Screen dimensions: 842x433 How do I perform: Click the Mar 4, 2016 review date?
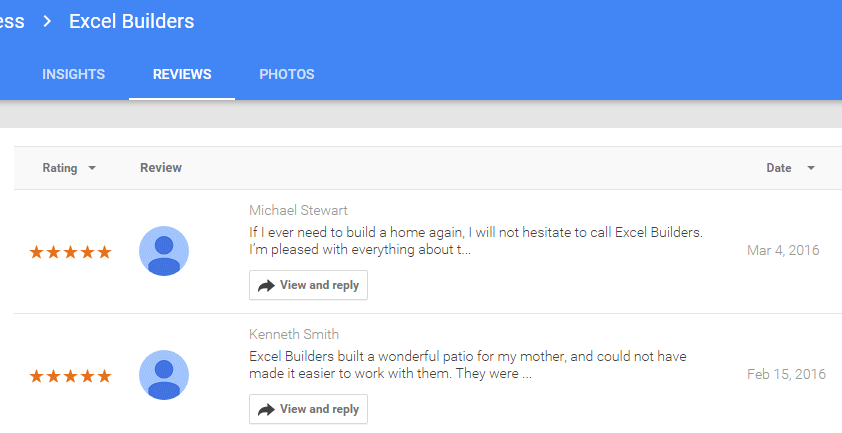(783, 250)
